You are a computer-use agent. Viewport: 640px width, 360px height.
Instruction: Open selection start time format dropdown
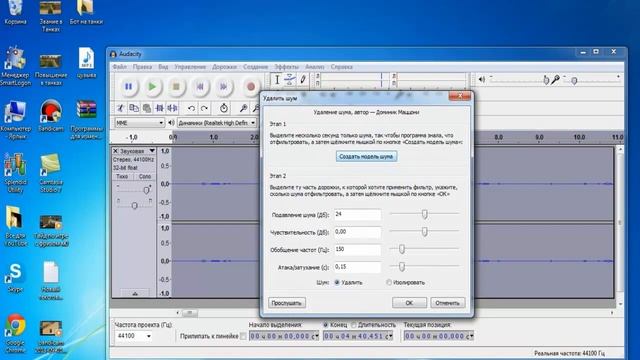click(x=317, y=336)
